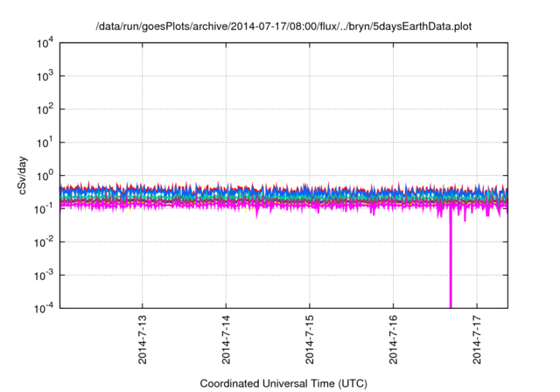
Task: Click the 10^4 y-axis tick label
Action: click(x=45, y=43)
